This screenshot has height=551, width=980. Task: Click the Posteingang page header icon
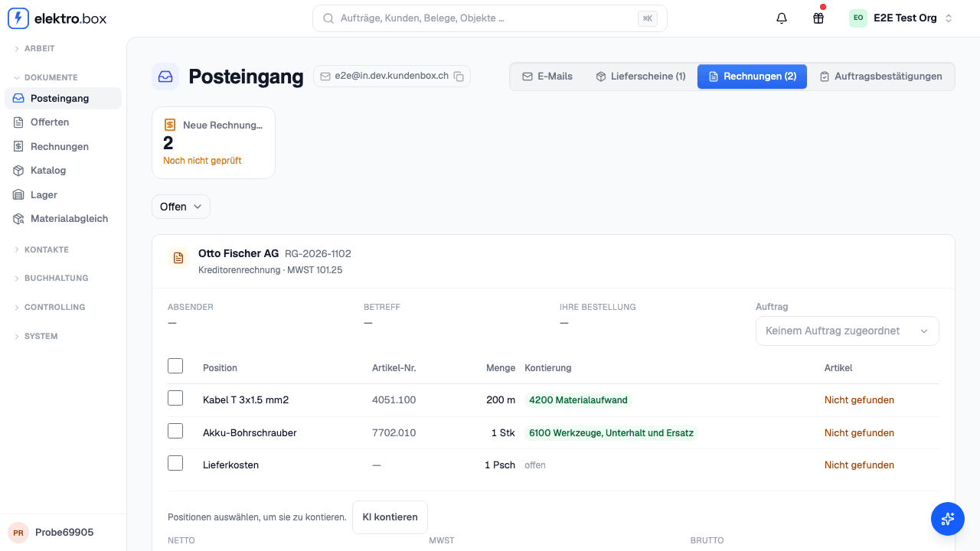(165, 77)
